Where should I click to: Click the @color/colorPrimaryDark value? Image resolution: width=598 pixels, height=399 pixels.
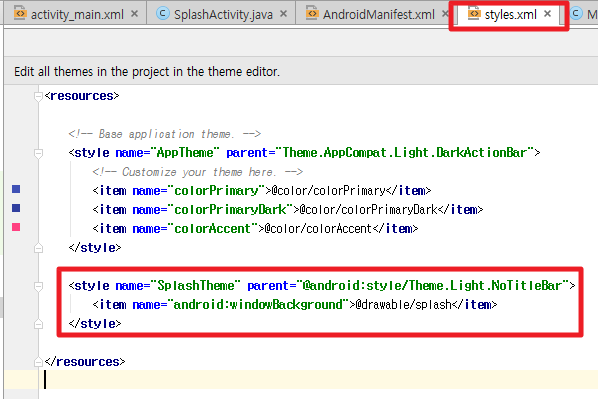point(369,209)
